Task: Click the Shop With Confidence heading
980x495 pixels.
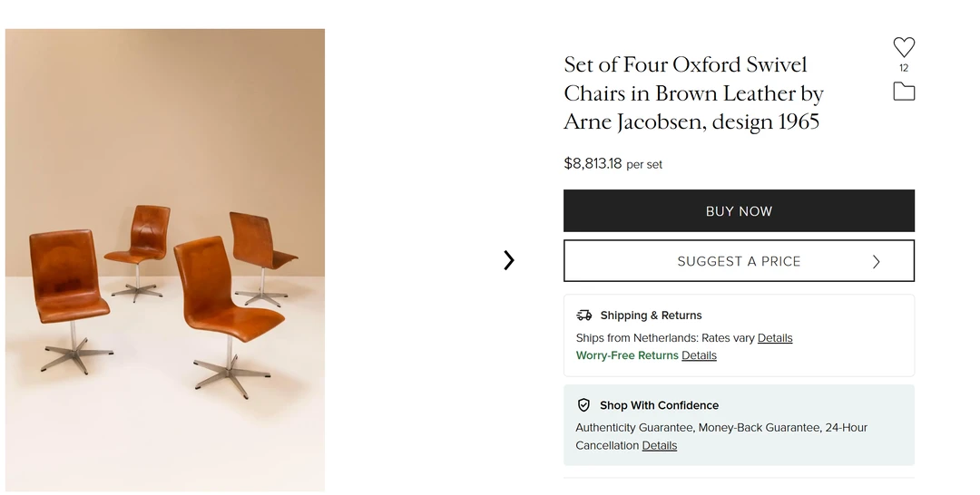Action: point(659,405)
